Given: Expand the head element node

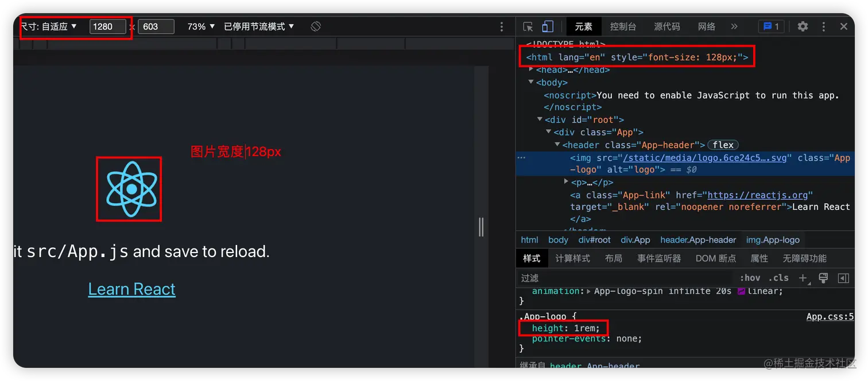Looking at the screenshot, I should tap(531, 69).
